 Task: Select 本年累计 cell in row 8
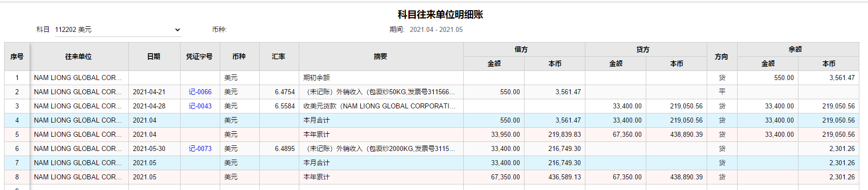click(x=381, y=177)
